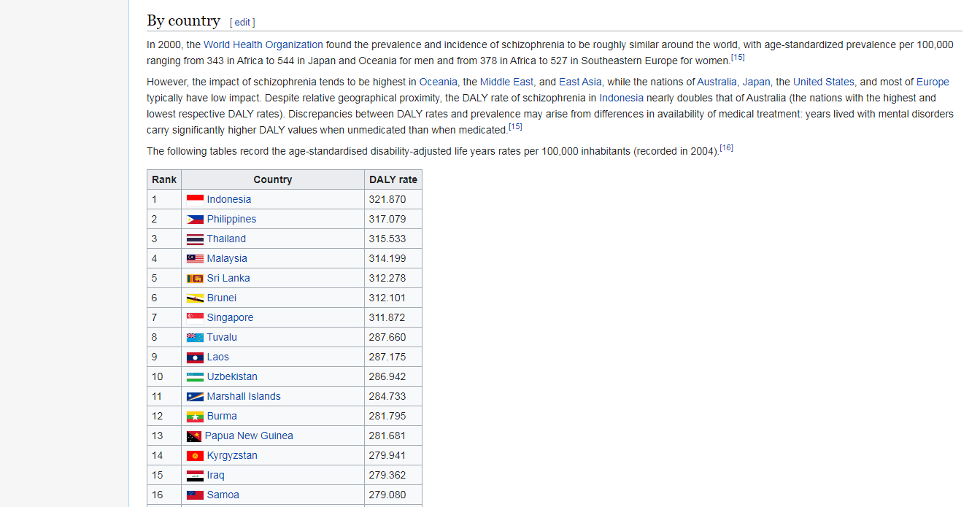Open the World Health Organization link
The height and width of the screenshot is (507, 980).
coord(263,44)
